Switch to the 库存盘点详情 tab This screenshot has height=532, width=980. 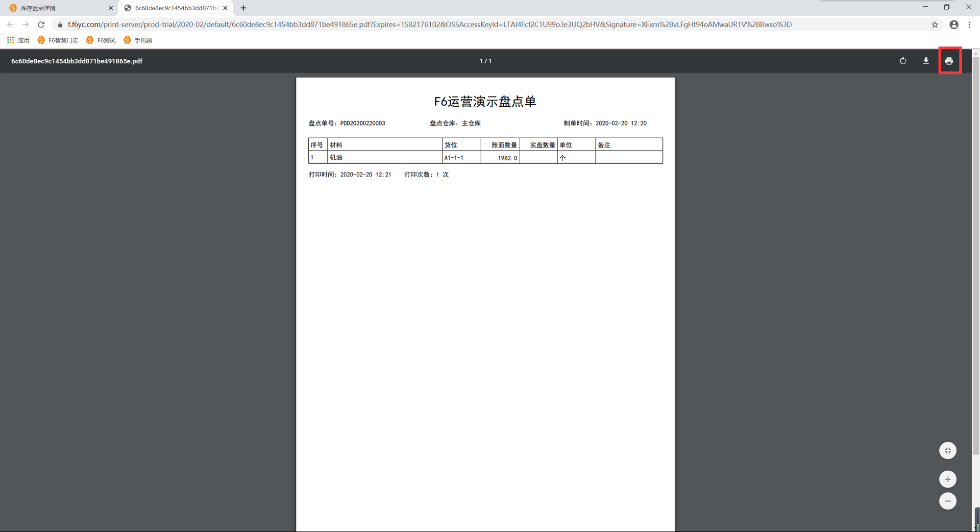pyautogui.click(x=60, y=8)
